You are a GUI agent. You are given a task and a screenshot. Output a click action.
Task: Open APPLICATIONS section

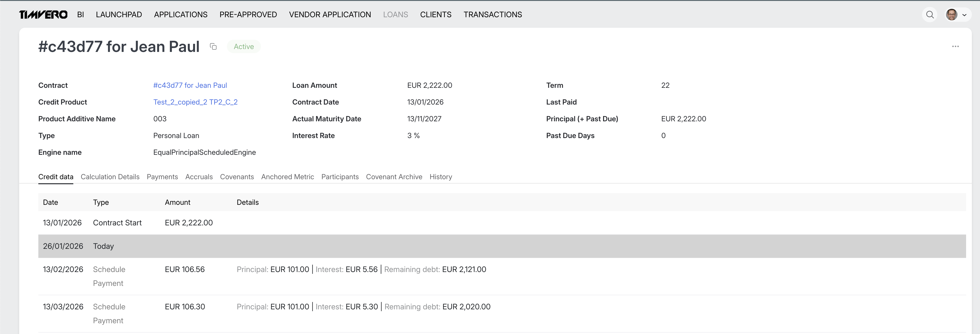click(x=180, y=14)
